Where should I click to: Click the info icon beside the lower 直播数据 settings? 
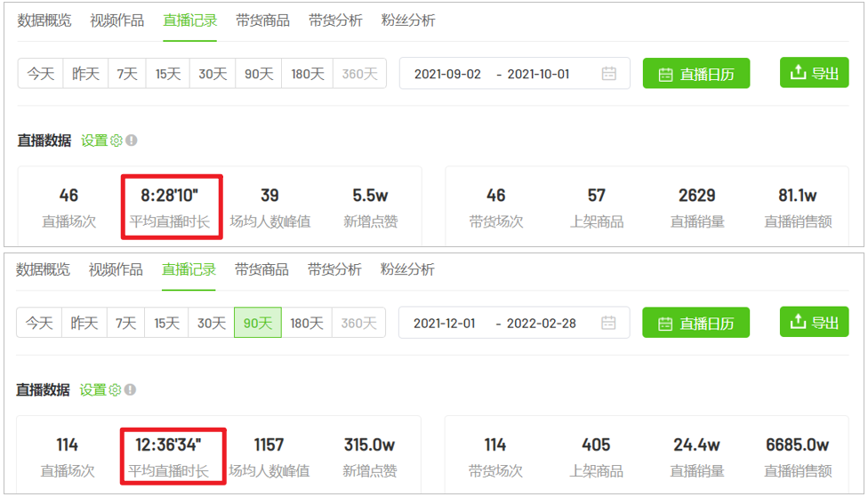click(x=130, y=390)
